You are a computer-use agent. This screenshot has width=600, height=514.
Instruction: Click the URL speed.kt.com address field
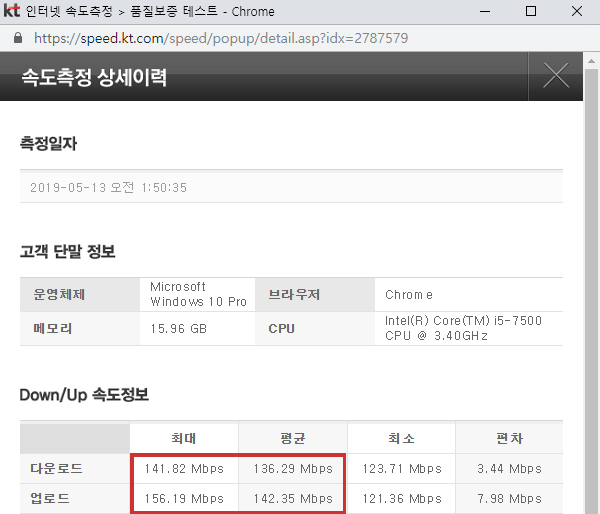(x=221, y=38)
